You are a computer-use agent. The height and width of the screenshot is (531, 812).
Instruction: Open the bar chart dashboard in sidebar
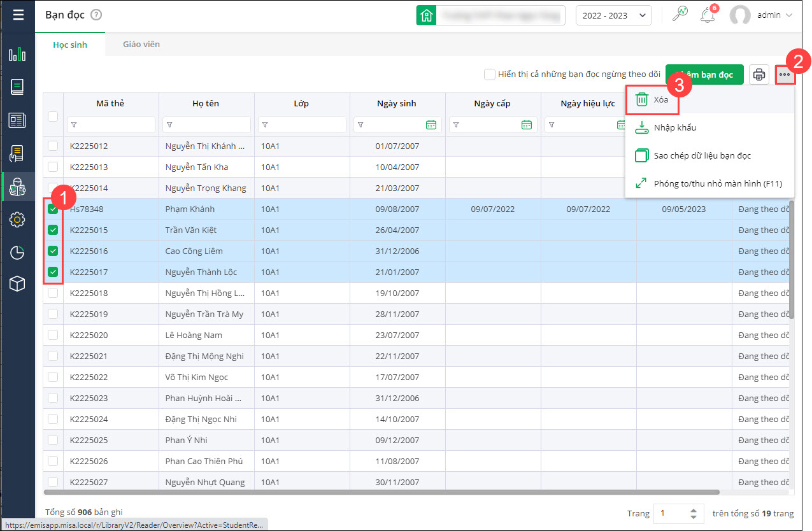click(17, 54)
